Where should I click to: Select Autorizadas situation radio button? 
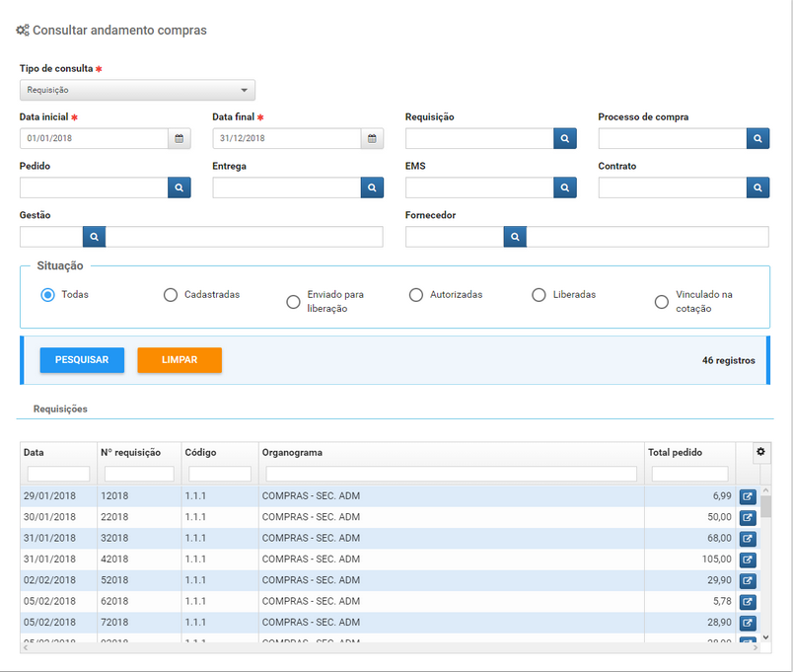415,294
